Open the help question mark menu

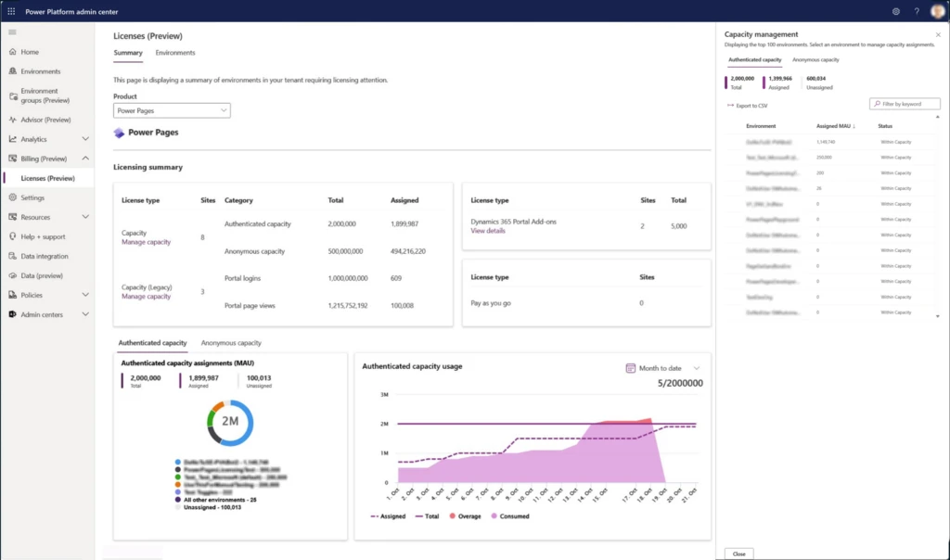click(x=917, y=11)
